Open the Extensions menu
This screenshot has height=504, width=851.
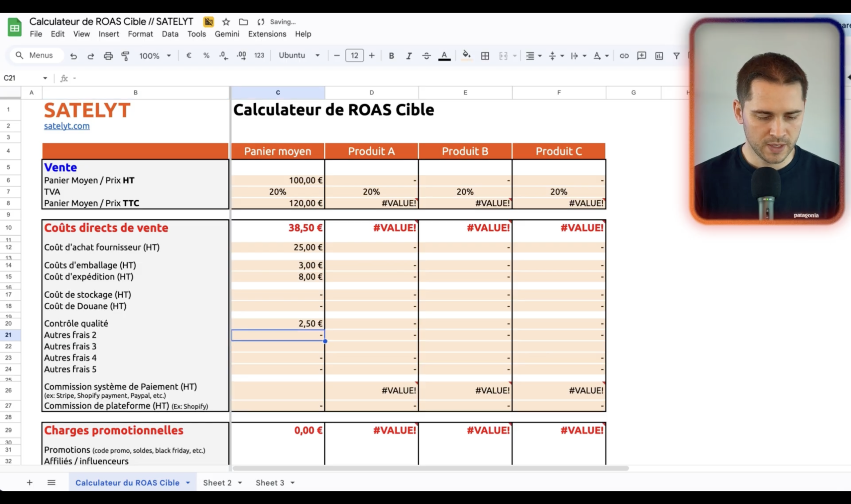click(x=267, y=34)
